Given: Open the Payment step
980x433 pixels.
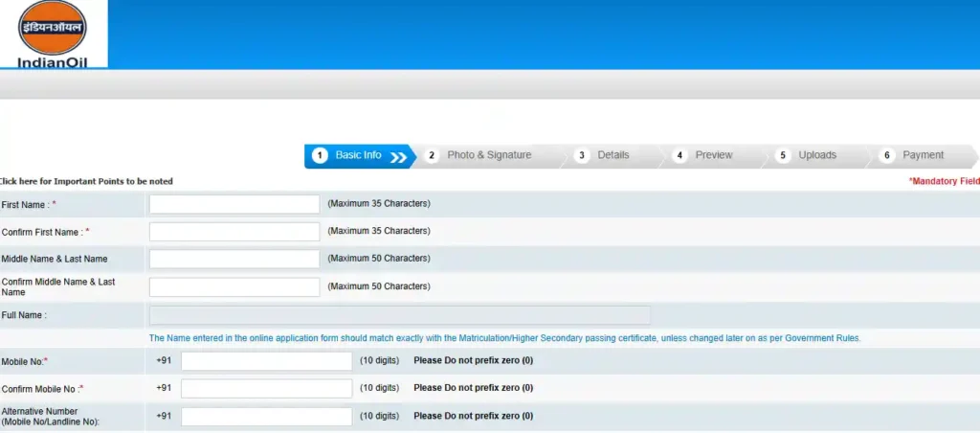Looking at the screenshot, I should tap(923, 155).
